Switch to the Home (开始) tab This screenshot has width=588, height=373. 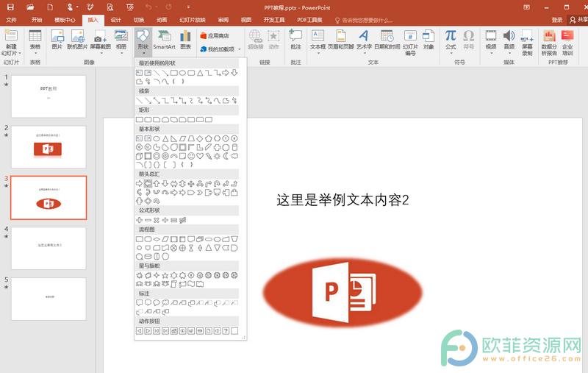(37, 20)
